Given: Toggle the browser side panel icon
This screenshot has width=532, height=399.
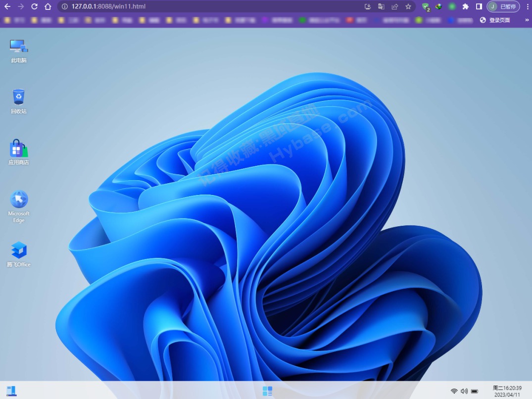Looking at the screenshot, I should [x=479, y=6].
